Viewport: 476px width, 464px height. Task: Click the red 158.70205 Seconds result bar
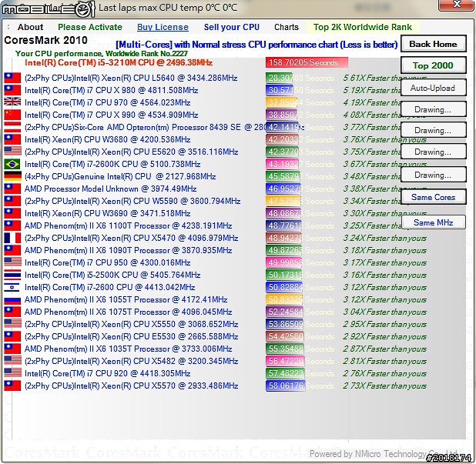307,62
